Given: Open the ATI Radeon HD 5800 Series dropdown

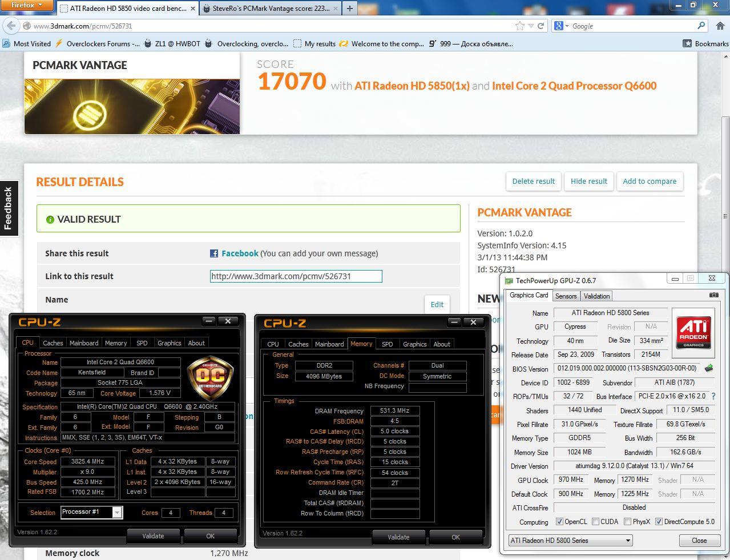Looking at the screenshot, I should click(571, 540).
